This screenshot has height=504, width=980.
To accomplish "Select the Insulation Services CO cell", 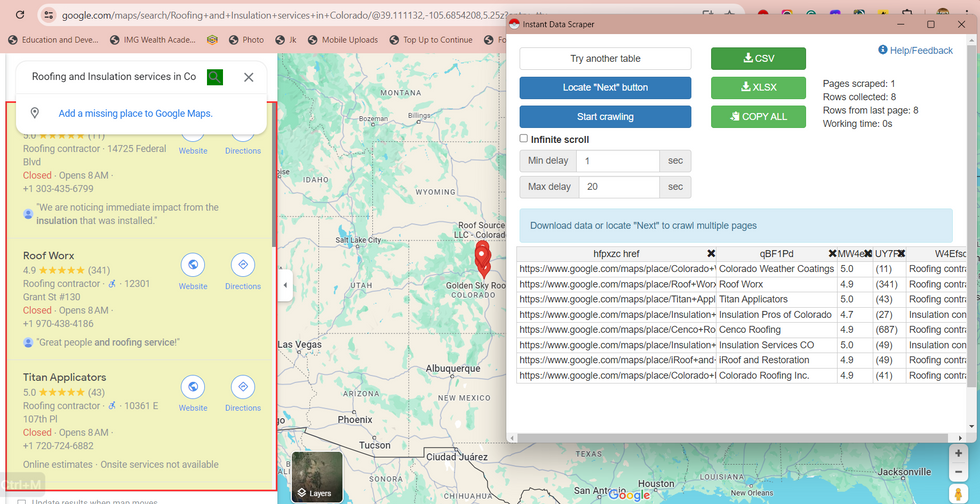I will (x=777, y=345).
